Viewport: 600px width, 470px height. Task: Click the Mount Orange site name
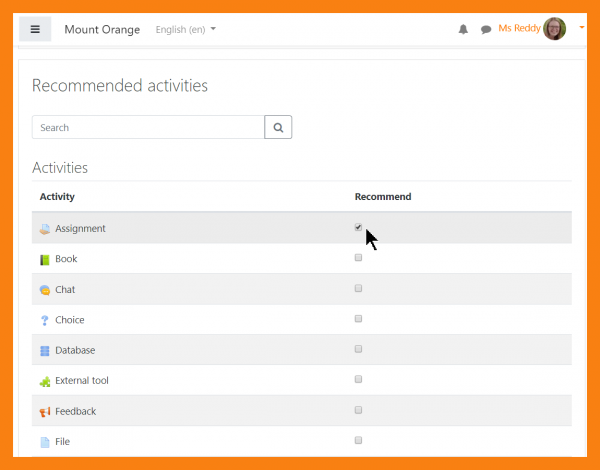coord(102,30)
